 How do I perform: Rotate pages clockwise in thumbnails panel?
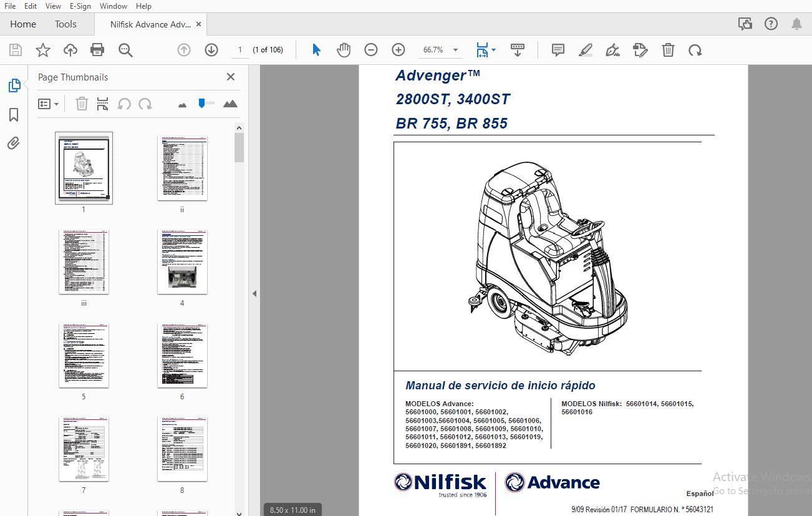(145, 104)
